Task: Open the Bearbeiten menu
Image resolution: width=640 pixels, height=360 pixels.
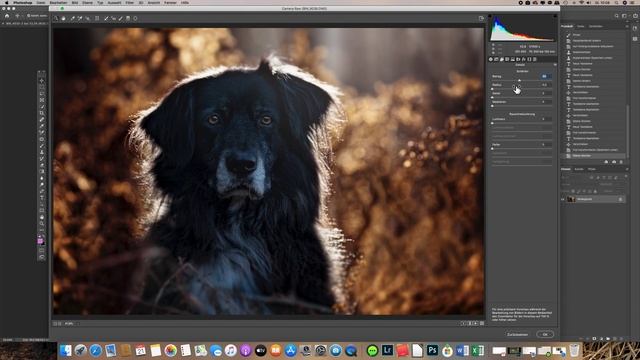Action: click(x=58, y=2)
